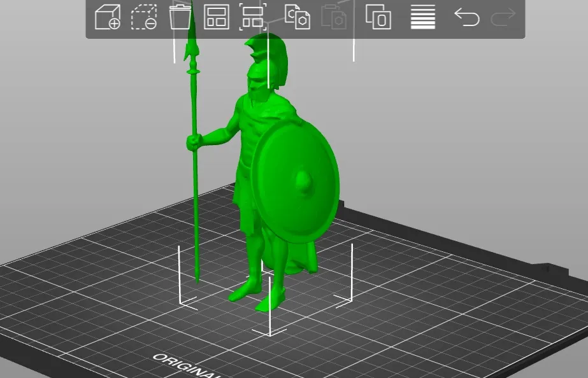Click the overlapping squares instance icon
Screen dimensions: 588x378
click(x=378, y=17)
